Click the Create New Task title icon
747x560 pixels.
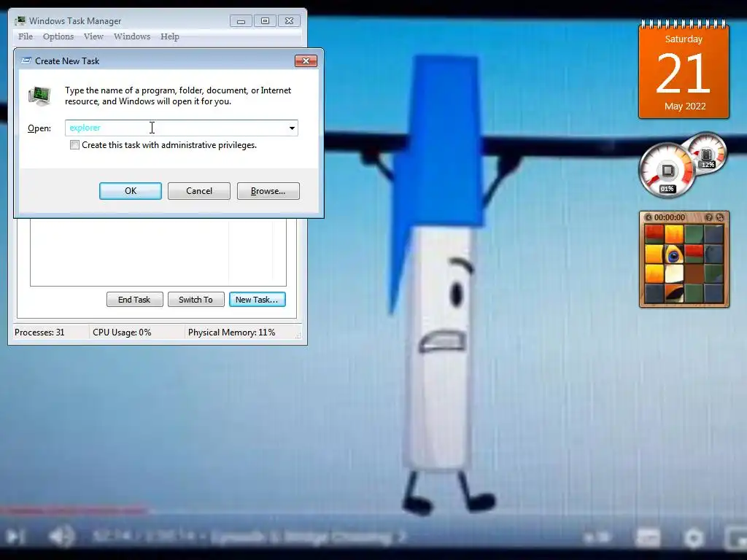point(26,61)
